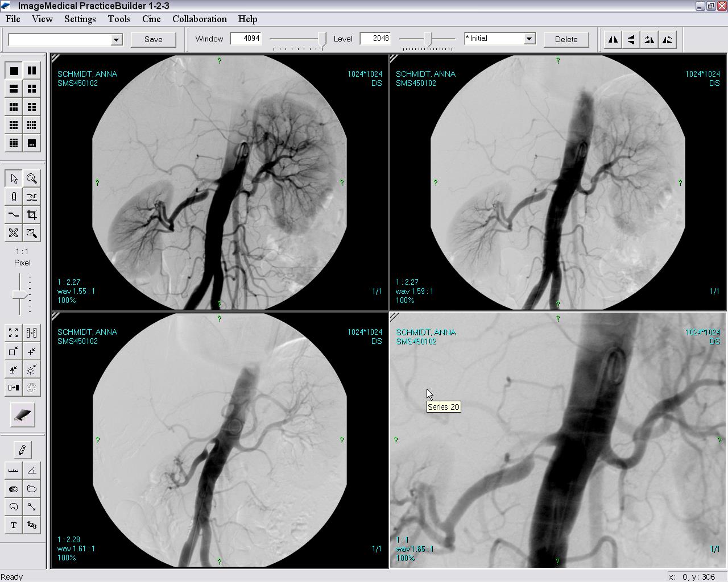Select the single-image 1x1 layout
The width and height of the screenshot is (728, 582).
pyautogui.click(x=14, y=70)
